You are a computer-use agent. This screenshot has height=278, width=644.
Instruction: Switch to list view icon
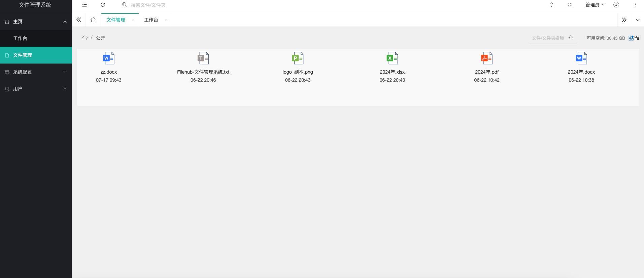pyautogui.click(x=637, y=38)
